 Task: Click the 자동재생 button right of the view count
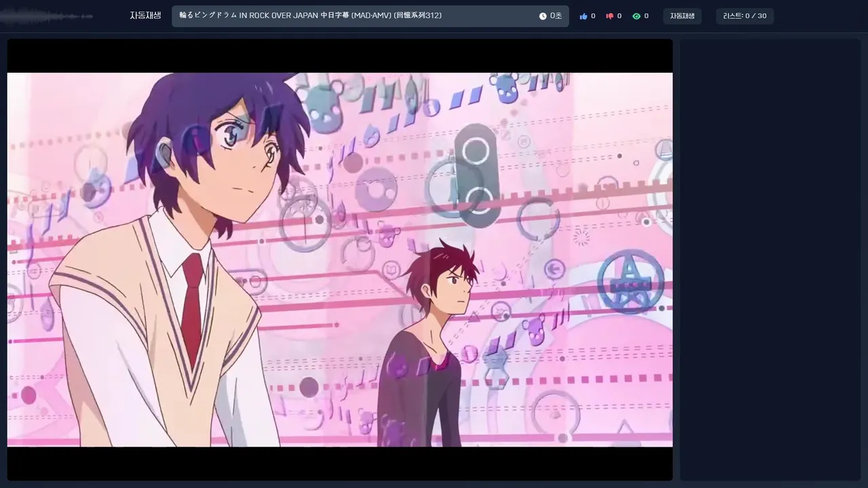pyautogui.click(x=682, y=16)
